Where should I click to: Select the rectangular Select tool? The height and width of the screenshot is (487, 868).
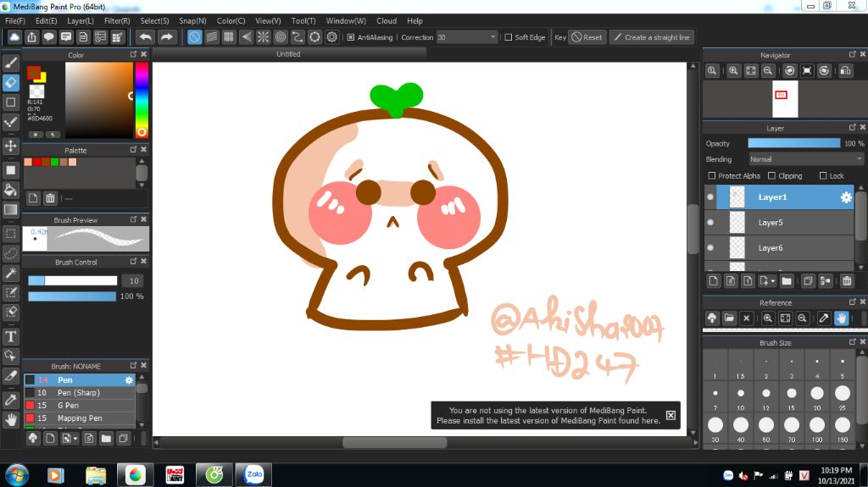click(x=10, y=234)
